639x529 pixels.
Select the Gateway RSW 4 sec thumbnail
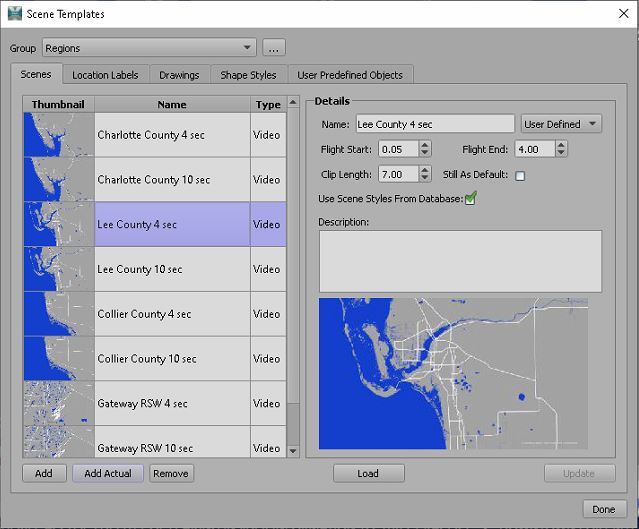(x=58, y=403)
